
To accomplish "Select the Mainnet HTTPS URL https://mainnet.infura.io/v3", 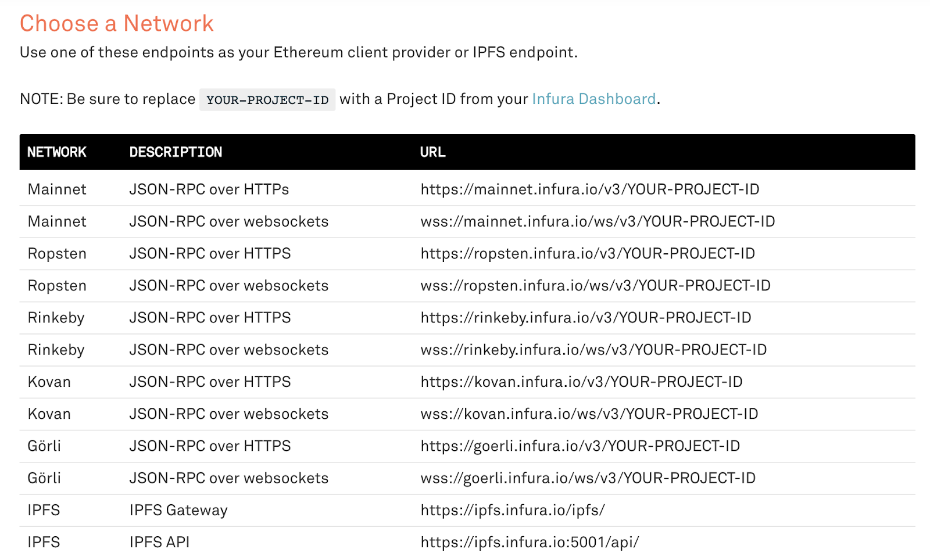I will pos(590,189).
